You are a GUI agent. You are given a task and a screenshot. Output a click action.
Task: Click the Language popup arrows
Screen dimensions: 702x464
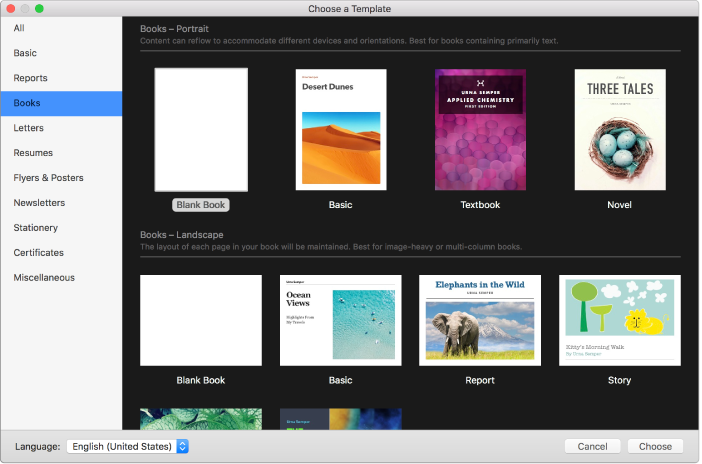182,447
